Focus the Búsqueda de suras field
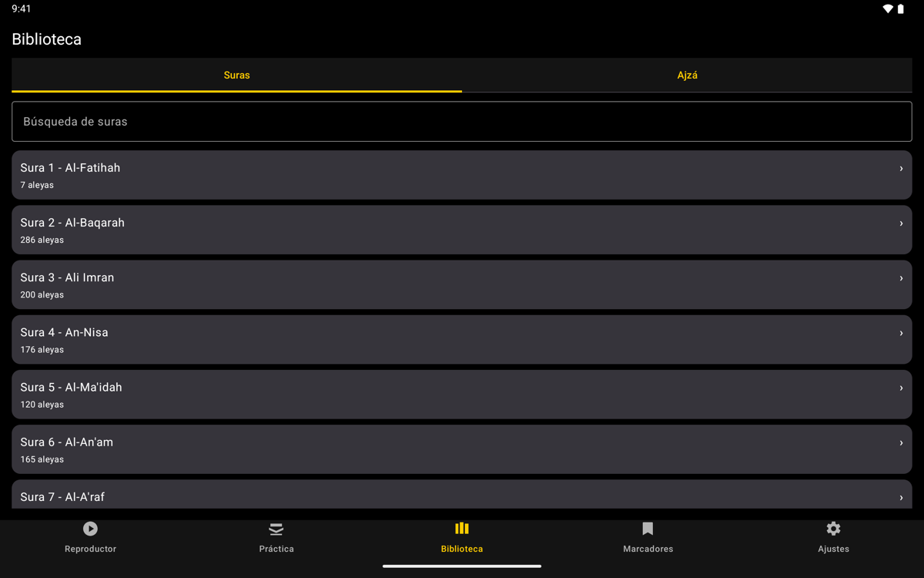The height and width of the screenshot is (578, 924). point(462,122)
